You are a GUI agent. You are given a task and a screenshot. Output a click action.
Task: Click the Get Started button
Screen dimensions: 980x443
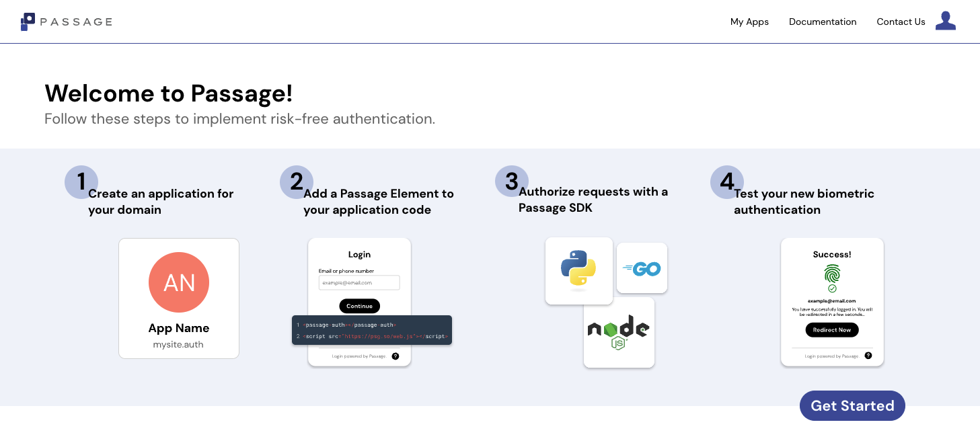pos(852,405)
